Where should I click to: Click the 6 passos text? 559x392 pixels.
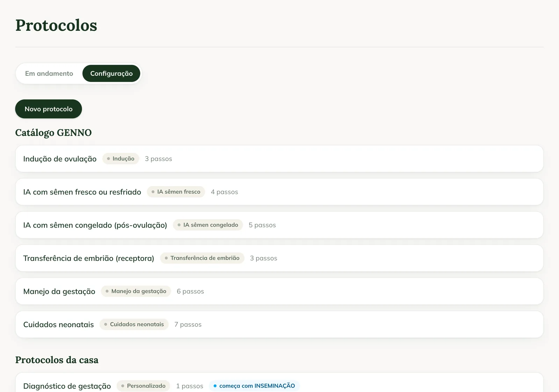190,291
